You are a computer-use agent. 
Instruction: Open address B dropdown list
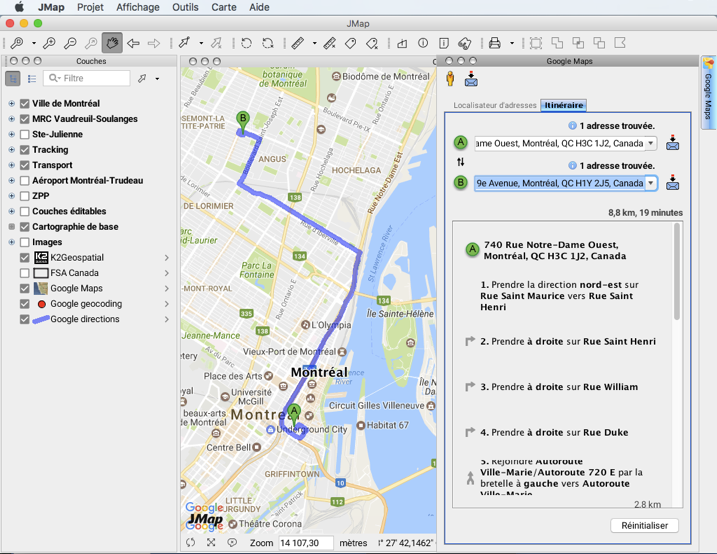[x=651, y=183]
